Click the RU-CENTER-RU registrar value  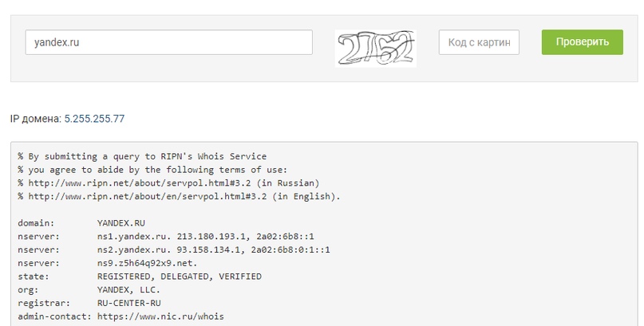129,303
